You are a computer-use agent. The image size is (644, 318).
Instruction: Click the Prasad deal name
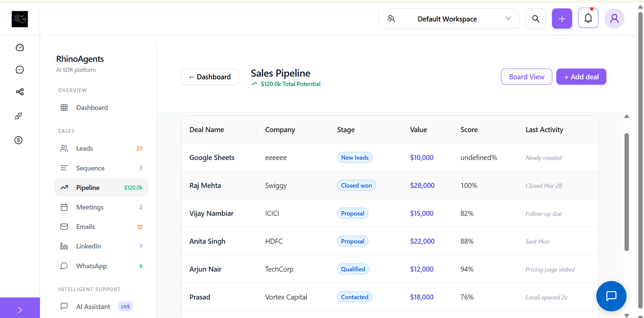(x=200, y=297)
